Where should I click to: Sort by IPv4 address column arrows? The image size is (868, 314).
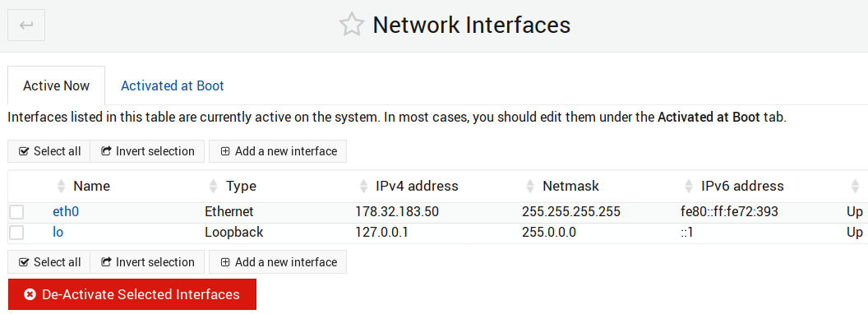click(x=363, y=186)
